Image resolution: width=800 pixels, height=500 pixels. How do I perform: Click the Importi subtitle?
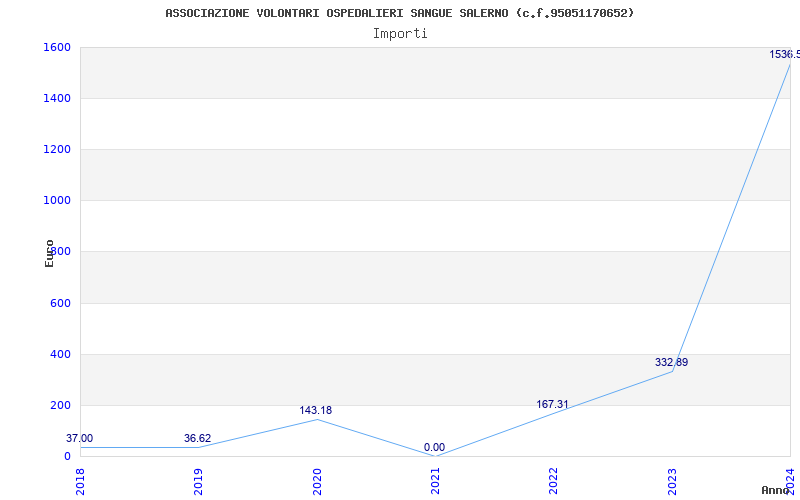400,33
